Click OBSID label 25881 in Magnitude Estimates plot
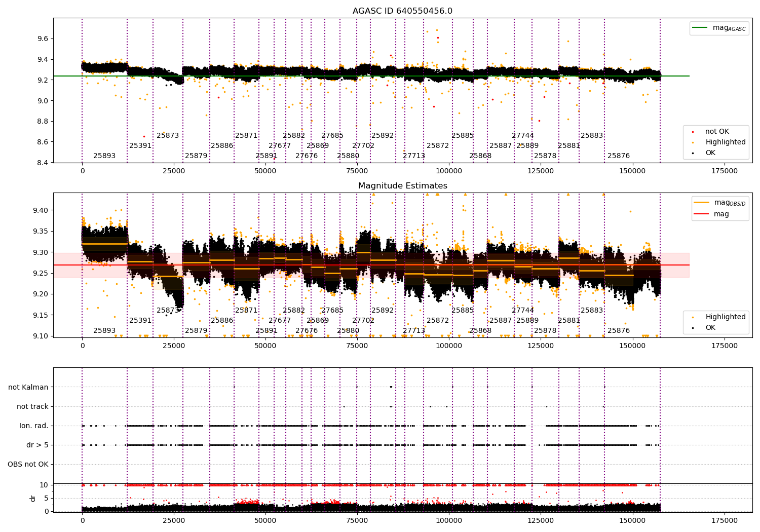 (569, 321)
